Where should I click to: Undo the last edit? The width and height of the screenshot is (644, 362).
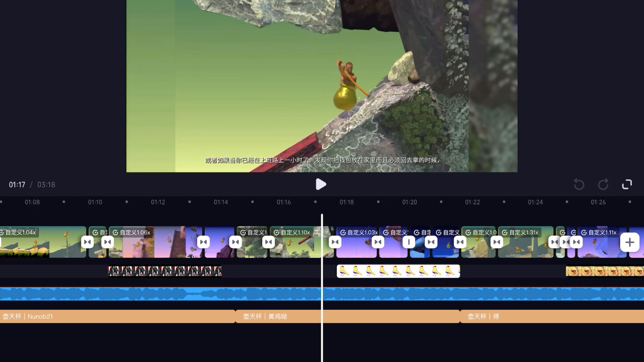coord(579,184)
